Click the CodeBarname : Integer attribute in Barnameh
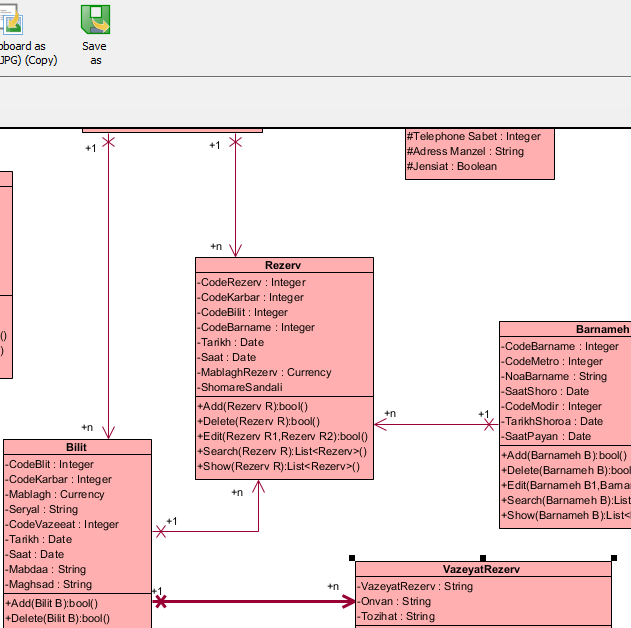The height and width of the screenshot is (628, 631). [x=560, y=346]
